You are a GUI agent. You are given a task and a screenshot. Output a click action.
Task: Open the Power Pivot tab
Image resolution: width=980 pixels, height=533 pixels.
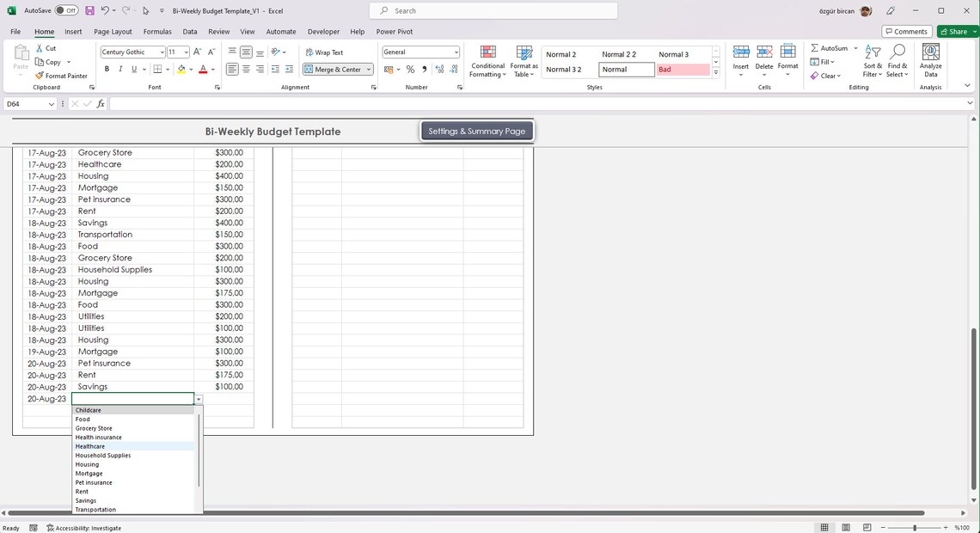coord(395,31)
